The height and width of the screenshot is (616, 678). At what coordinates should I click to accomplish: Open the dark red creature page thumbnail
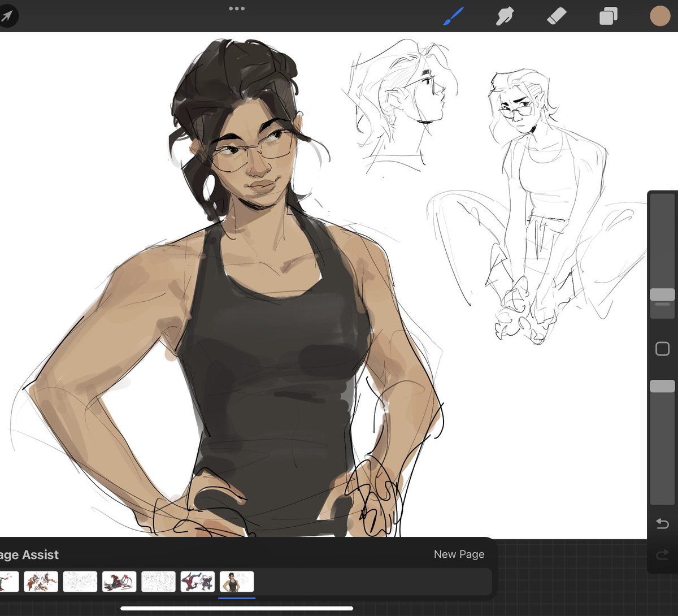pos(119,582)
